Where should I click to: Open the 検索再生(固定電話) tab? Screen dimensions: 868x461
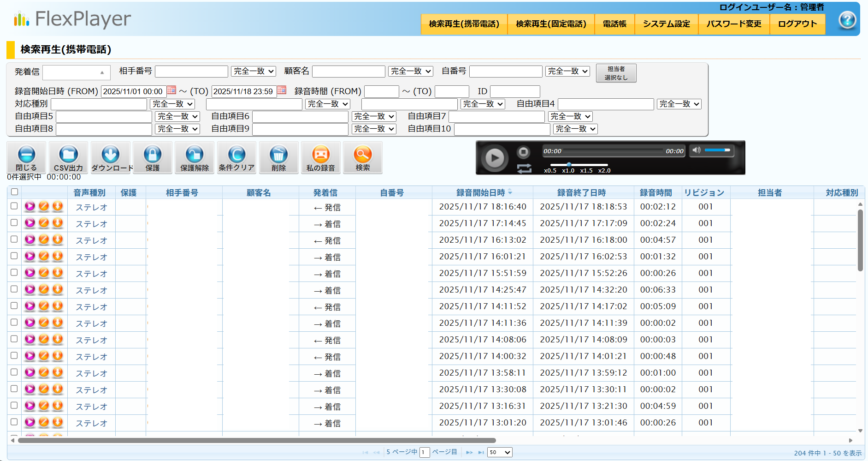[x=551, y=24]
